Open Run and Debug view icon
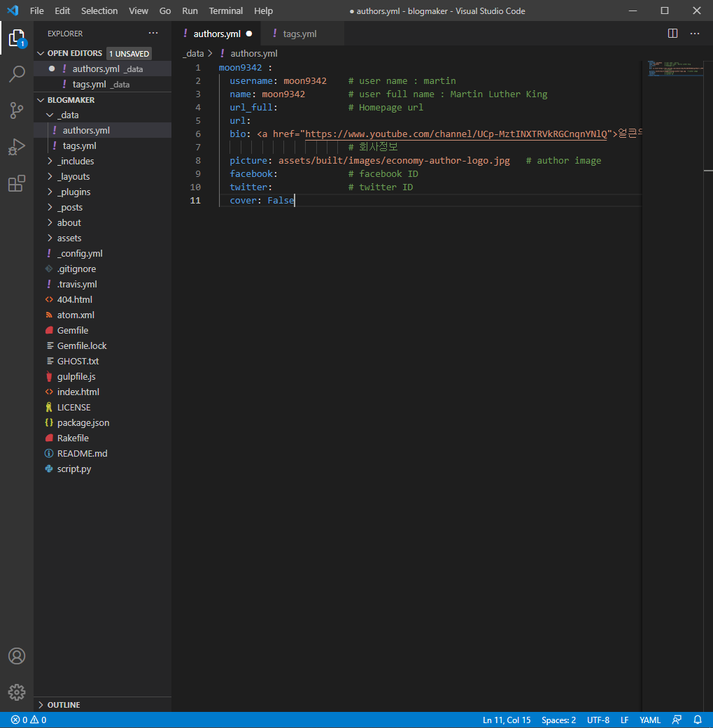The width and height of the screenshot is (713, 728). pyautogui.click(x=17, y=147)
